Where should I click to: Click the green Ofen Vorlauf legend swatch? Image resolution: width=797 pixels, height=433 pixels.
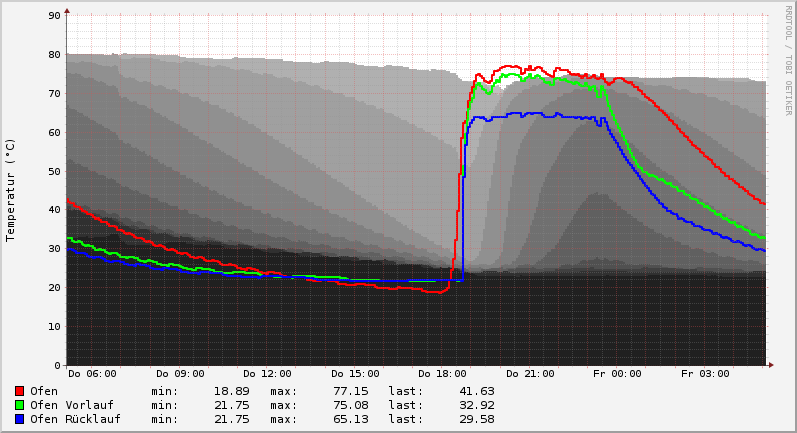tap(19, 405)
